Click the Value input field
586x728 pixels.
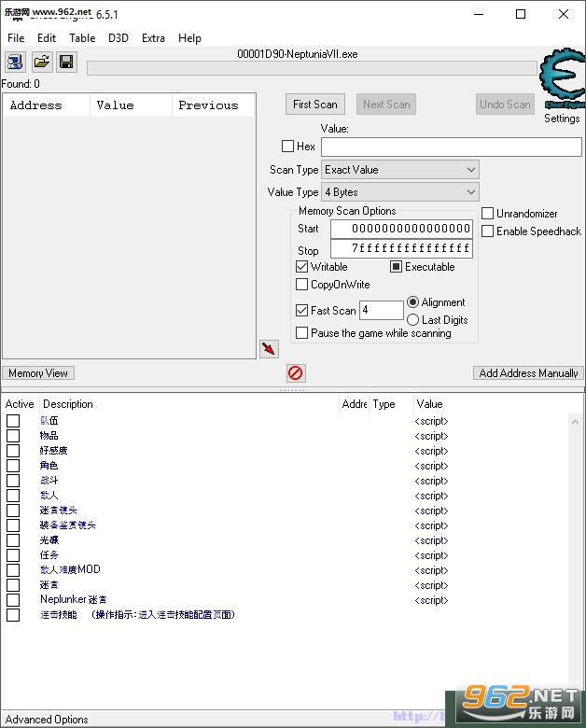tap(452, 147)
